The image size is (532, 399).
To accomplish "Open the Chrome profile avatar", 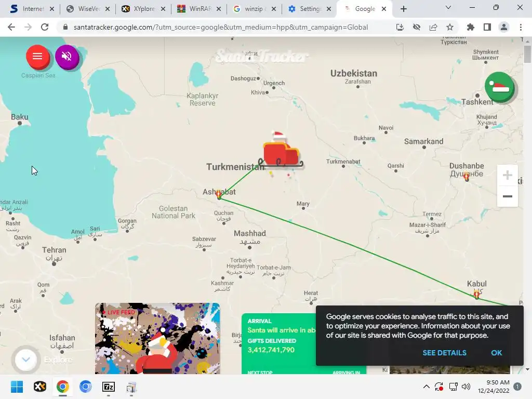I will click(504, 27).
